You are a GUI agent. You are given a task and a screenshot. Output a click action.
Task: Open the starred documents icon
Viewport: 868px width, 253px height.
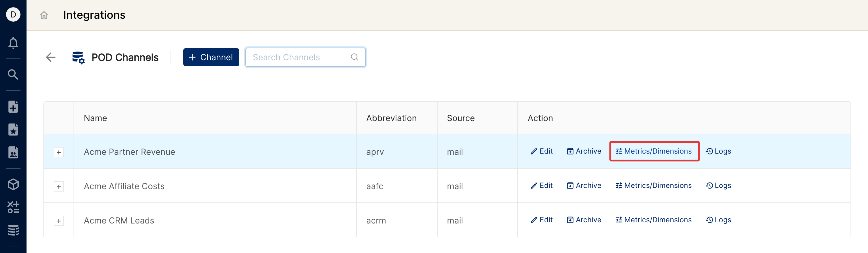click(x=13, y=130)
